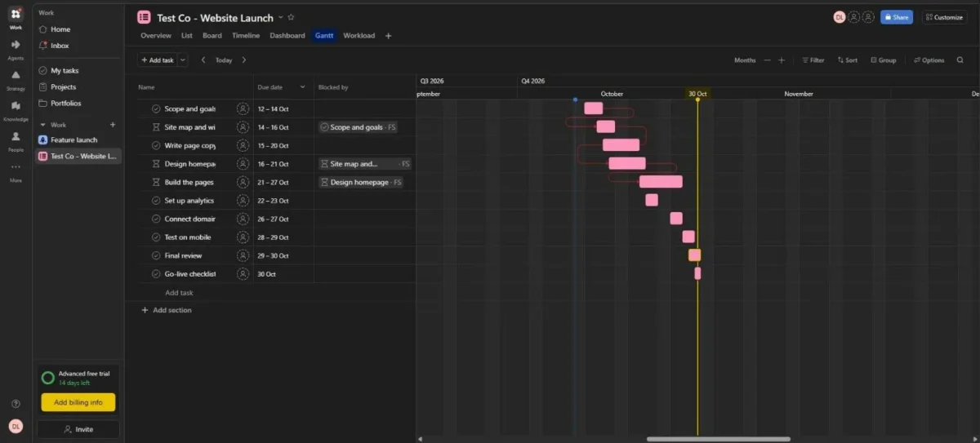Mark Go-live checklist complete
980x443 pixels.
[156, 274]
